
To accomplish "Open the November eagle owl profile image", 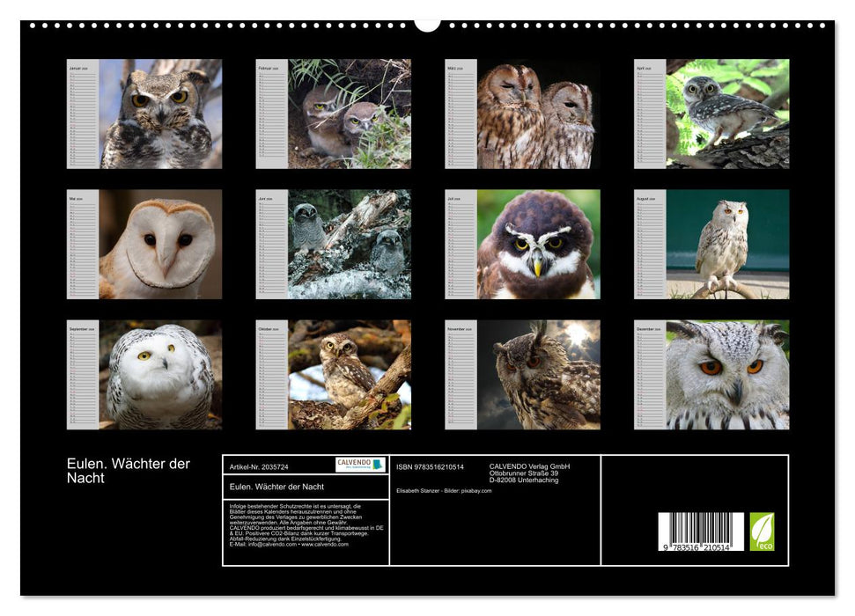I will point(538,374).
